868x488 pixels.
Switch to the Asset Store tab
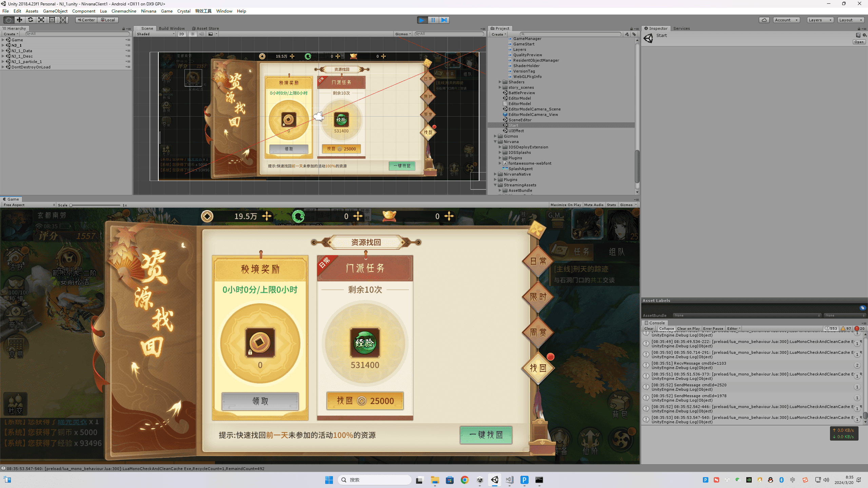coord(205,28)
